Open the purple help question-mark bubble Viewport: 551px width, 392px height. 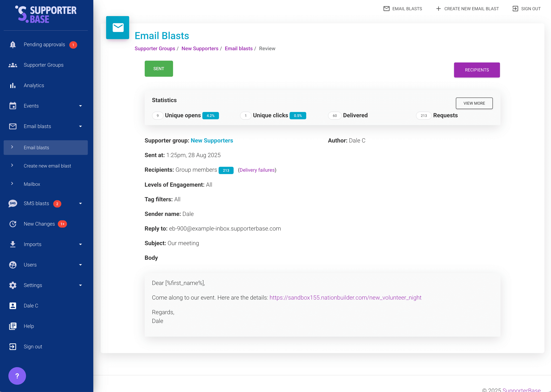click(x=17, y=376)
